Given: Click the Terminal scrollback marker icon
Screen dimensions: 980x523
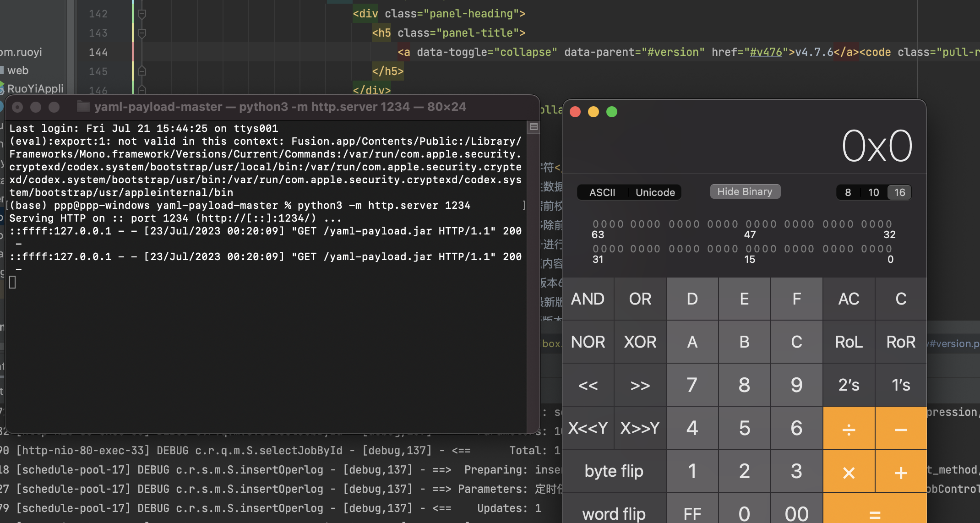Looking at the screenshot, I should click(534, 127).
